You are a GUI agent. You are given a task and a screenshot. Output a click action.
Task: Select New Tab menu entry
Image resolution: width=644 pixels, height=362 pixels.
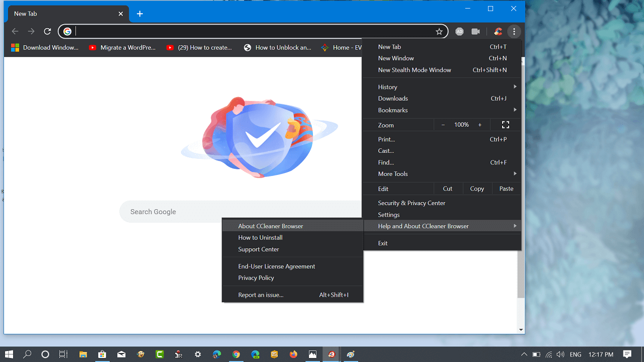tap(442, 47)
